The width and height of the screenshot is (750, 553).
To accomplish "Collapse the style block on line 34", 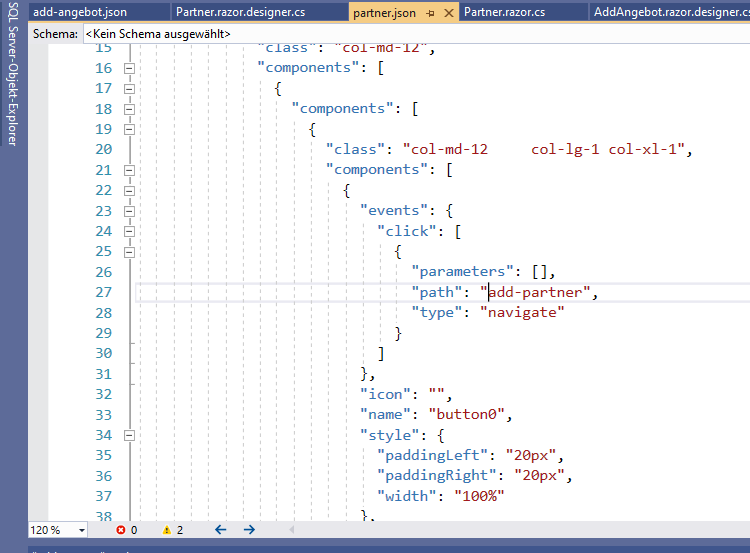I will (x=129, y=435).
